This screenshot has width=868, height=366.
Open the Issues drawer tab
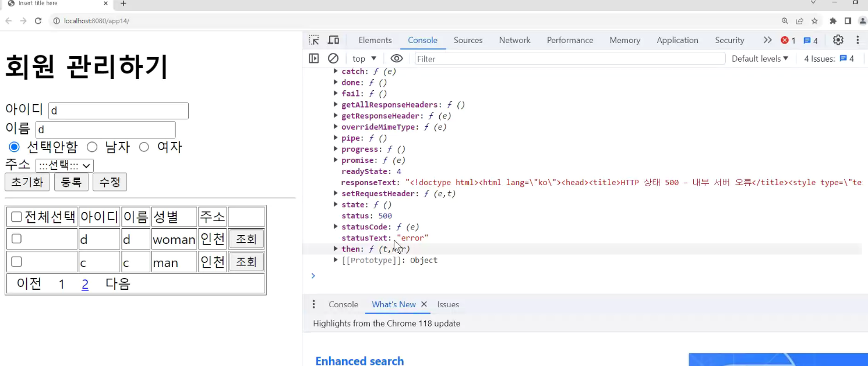coord(448,304)
